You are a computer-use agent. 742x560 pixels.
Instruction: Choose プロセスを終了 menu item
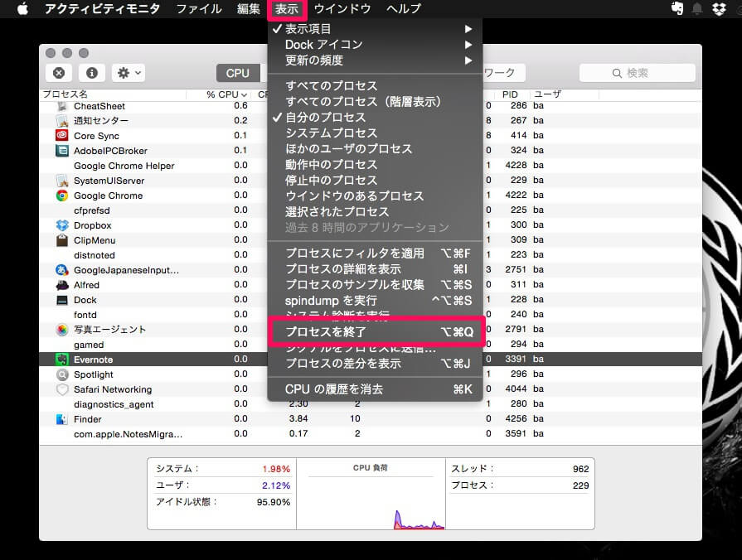pos(375,331)
